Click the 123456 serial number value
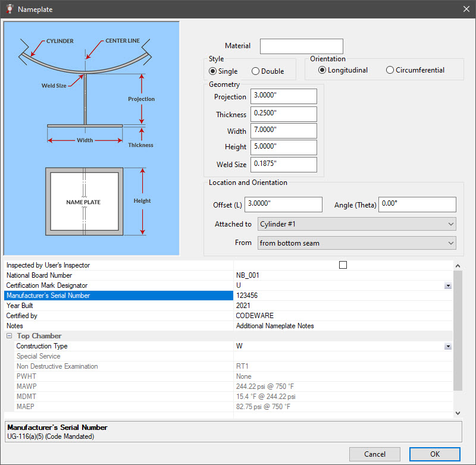This screenshot has height=465, width=476. (x=247, y=296)
